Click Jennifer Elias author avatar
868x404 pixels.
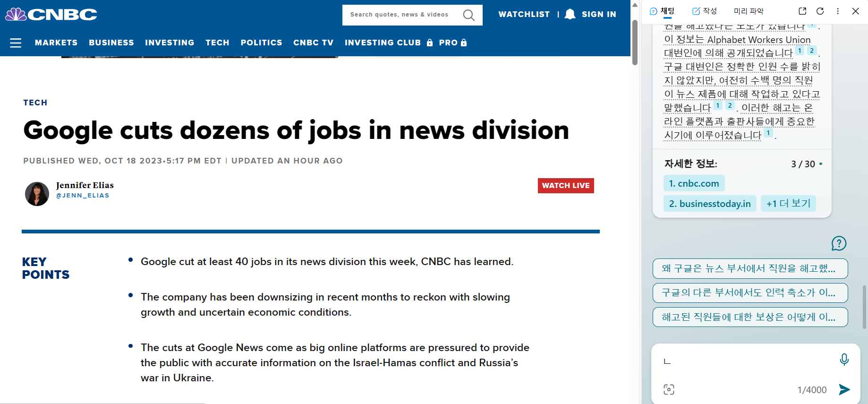coord(37,194)
